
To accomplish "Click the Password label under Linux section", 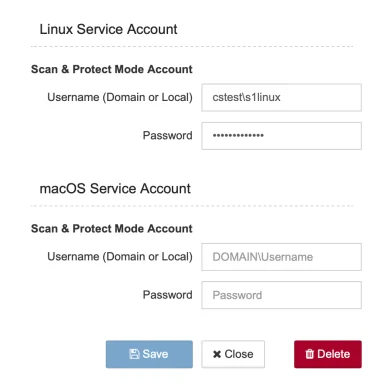I will coord(168,136).
